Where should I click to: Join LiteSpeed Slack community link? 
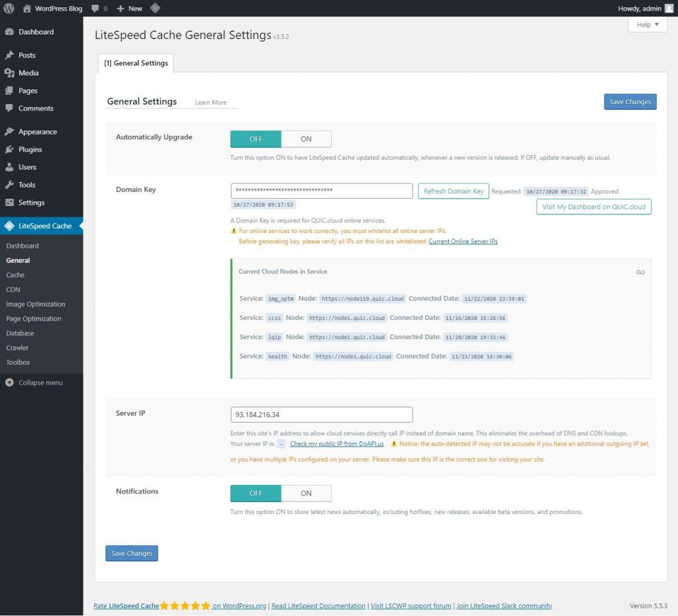[x=504, y=606]
